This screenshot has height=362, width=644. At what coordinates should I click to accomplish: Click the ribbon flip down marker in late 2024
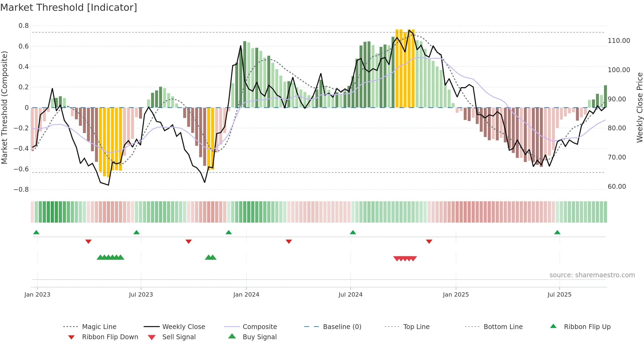point(429,242)
